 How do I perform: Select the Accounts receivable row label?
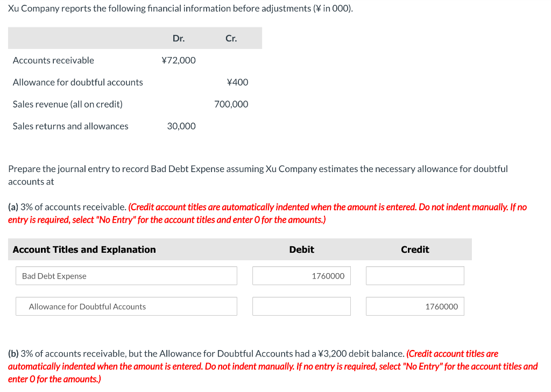point(53,60)
